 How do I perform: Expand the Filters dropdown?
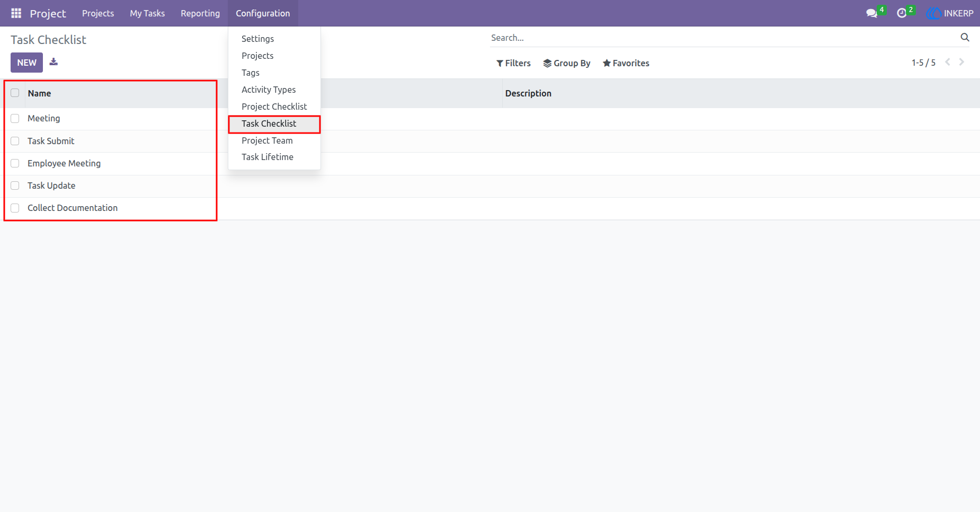[513, 63]
